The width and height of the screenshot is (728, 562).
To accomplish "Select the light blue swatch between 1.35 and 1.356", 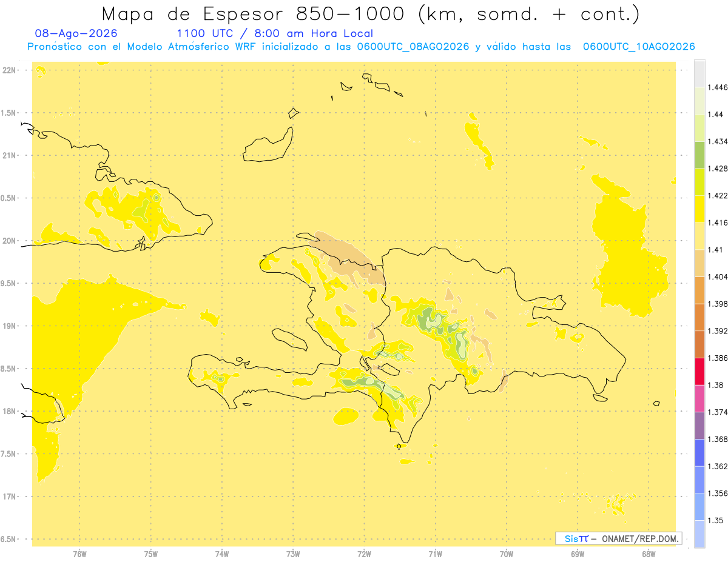I will click(699, 507).
